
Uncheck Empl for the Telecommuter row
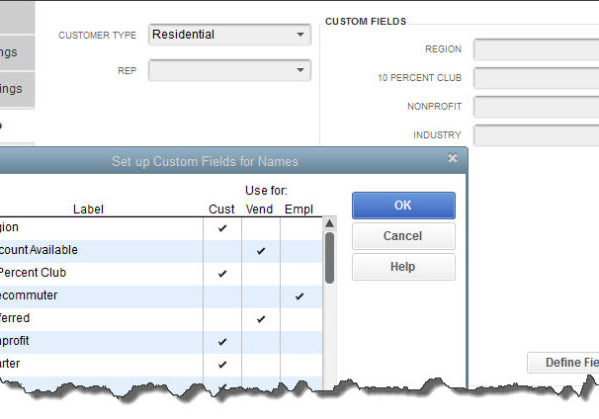(x=300, y=296)
